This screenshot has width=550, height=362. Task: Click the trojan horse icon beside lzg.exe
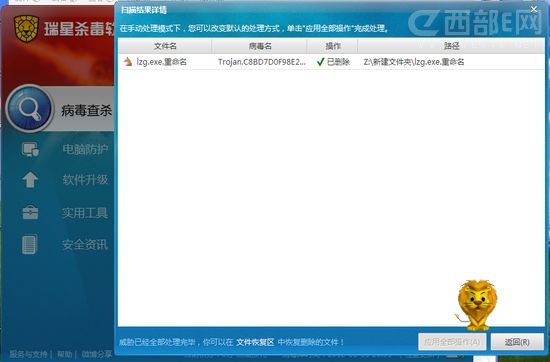128,62
